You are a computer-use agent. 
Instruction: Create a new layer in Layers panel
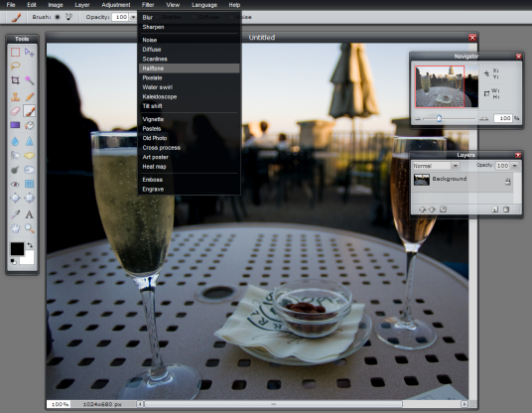click(x=495, y=209)
